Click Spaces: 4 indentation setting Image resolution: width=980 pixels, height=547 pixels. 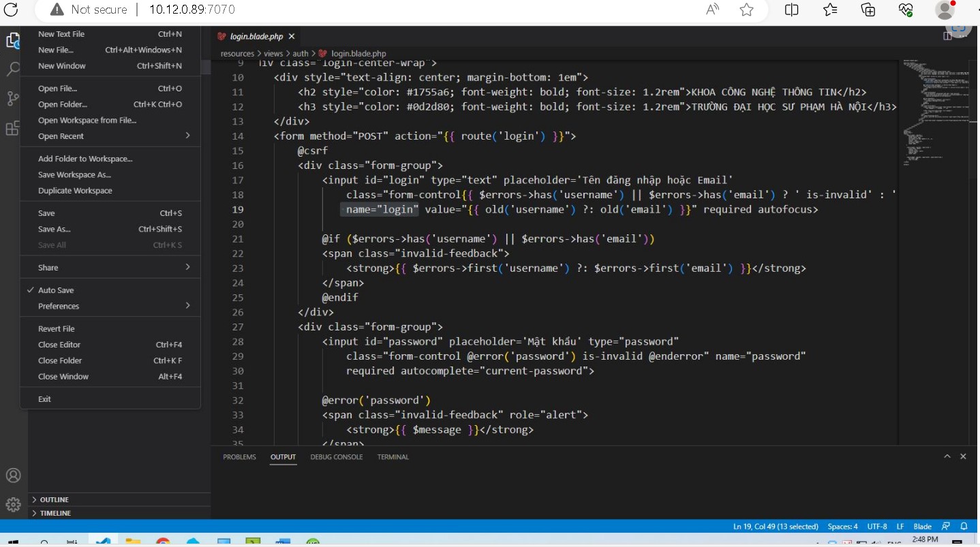tap(842, 527)
